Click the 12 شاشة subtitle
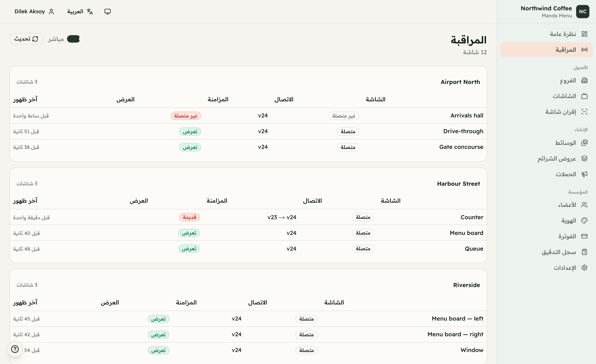The height and width of the screenshot is (364, 596). (475, 52)
